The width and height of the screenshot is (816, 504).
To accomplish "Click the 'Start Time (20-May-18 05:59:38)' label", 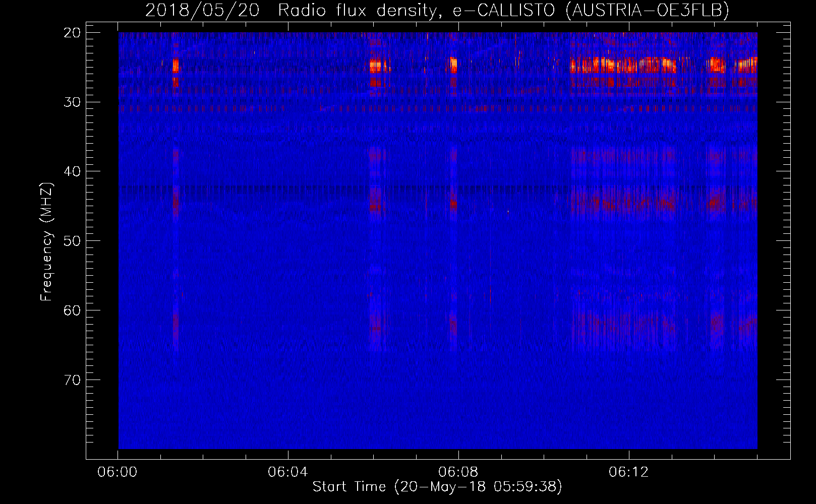I will click(x=437, y=487).
